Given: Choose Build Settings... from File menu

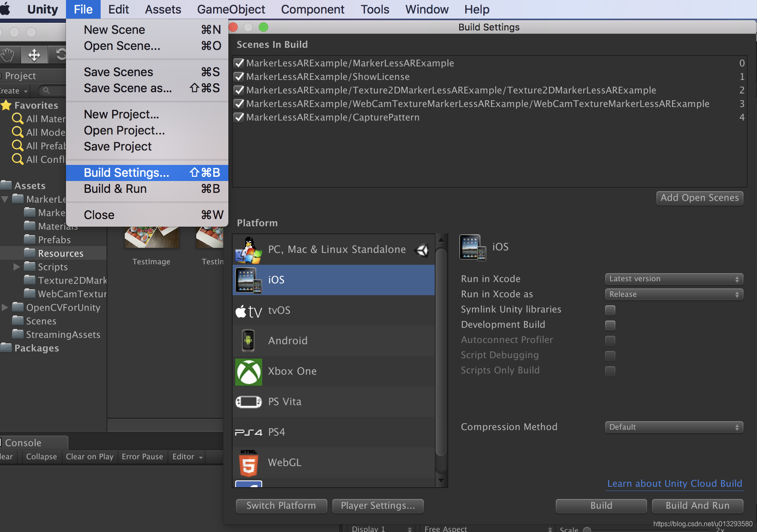Looking at the screenshot, I should (147, 173).
